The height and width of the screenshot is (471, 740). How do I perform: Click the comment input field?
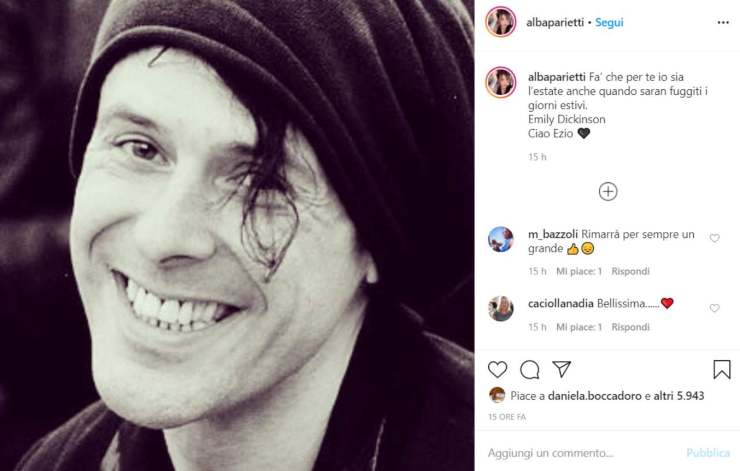point(580,452)
